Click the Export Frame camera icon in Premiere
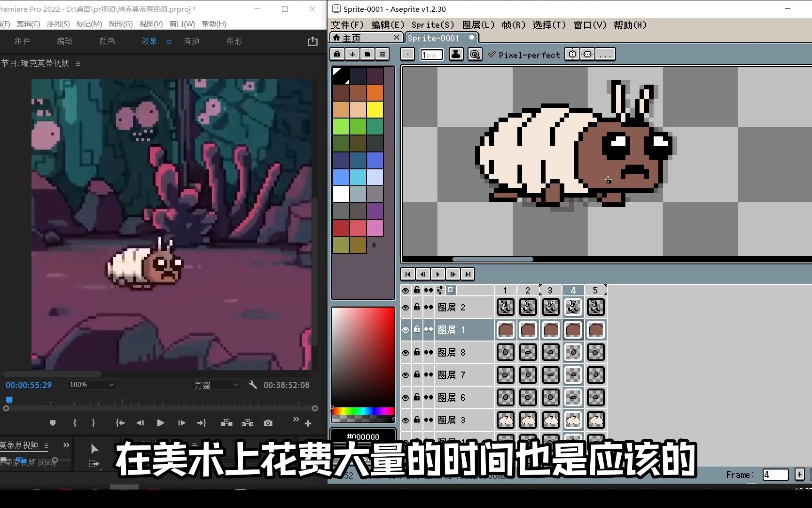Viewport: 812px width, 508px height. [268, 423]
